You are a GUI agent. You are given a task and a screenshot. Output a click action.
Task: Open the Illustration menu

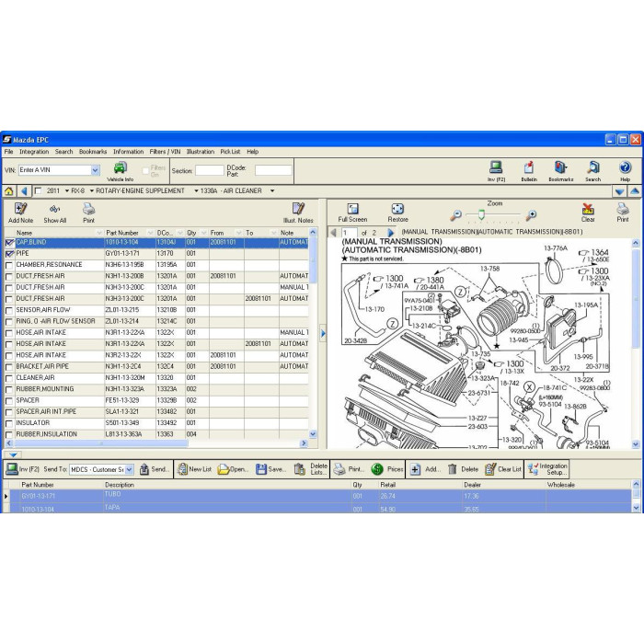[201, 152]
